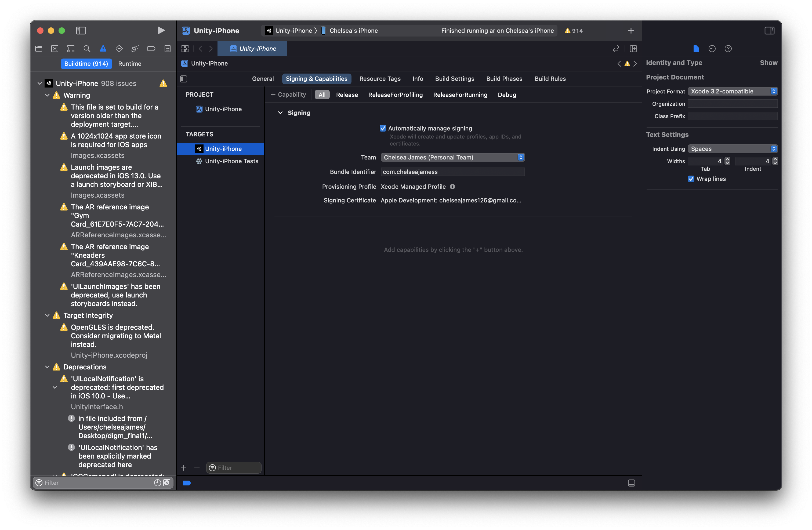Increase or decrease Tab width stepper
The width and height of the screenshot is (812, 530).
(x=727, y=161)
